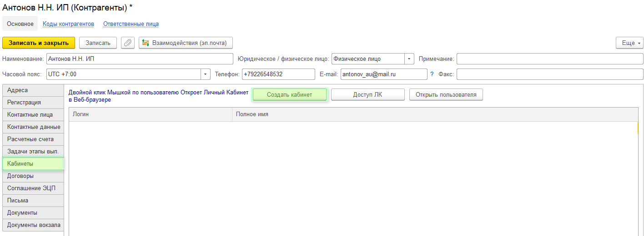Focus the Примечание text field
644x236 pixels.
pos(549,59)
